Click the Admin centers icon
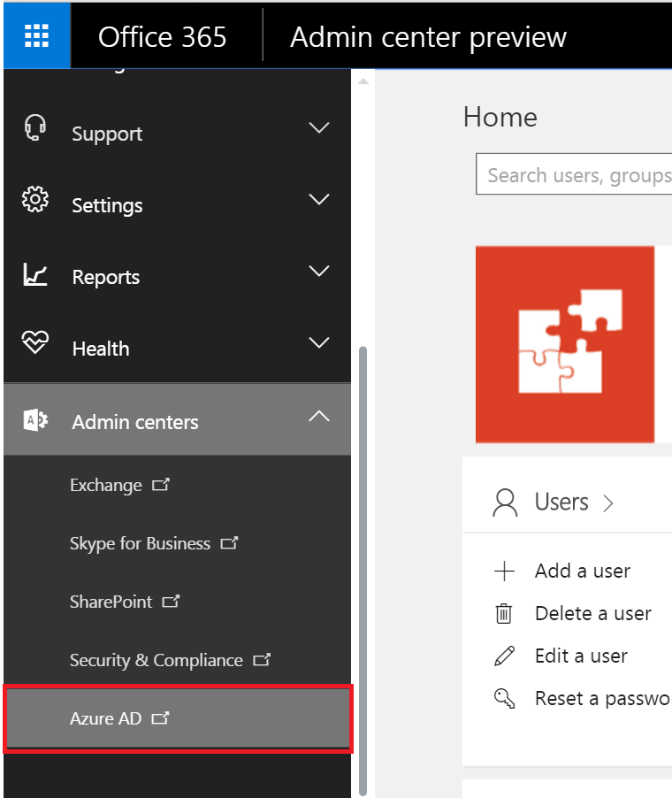The height and width of the screenshot is (798, 672). (35, 420)
